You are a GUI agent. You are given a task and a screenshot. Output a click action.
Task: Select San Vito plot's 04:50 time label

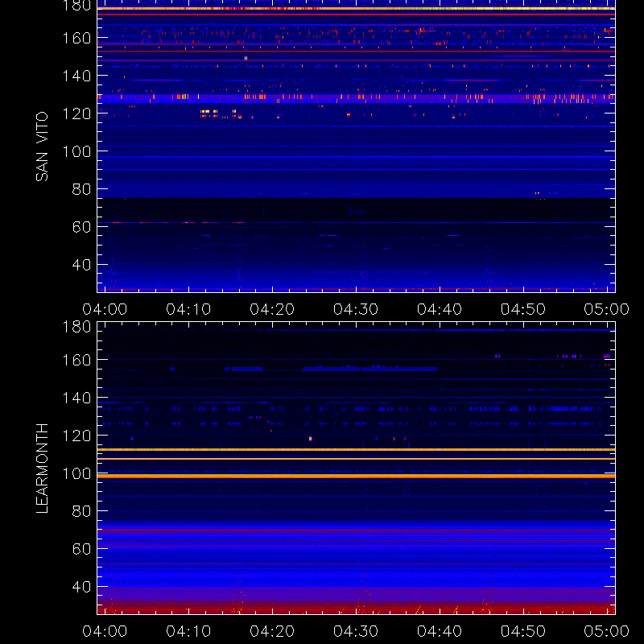523,309
